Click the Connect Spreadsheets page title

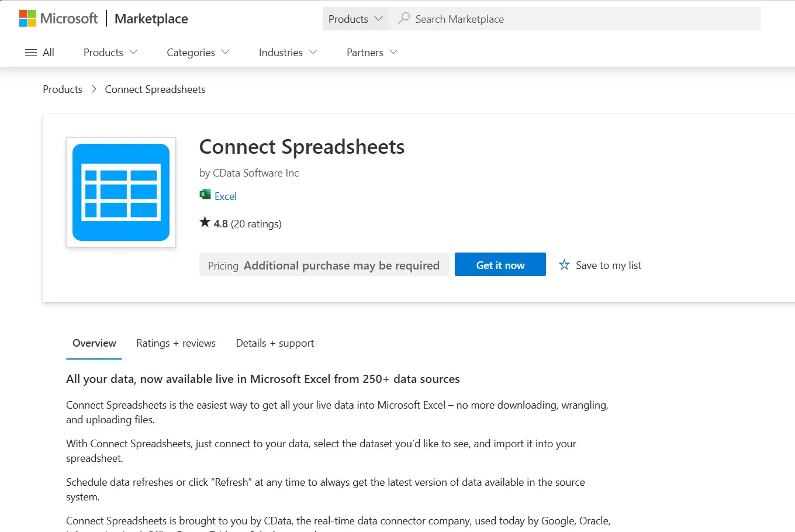(x=302, y=147)
